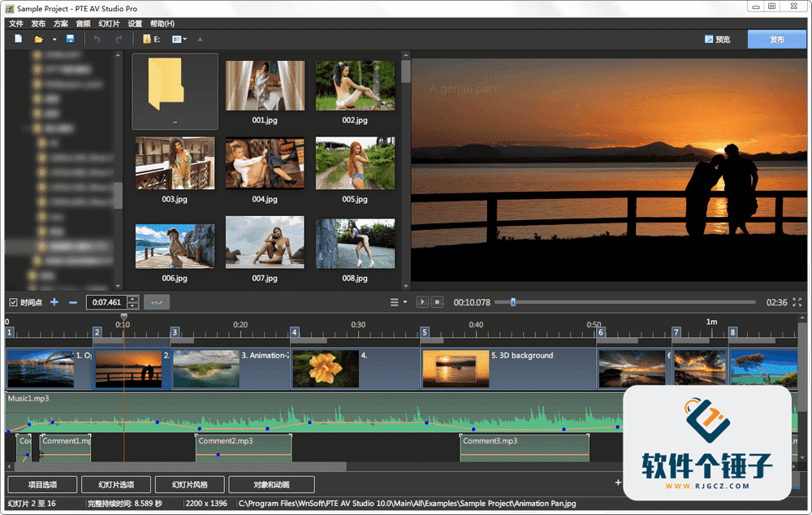
Task: Save the project with the save icon
Action: tap(70, 38)
